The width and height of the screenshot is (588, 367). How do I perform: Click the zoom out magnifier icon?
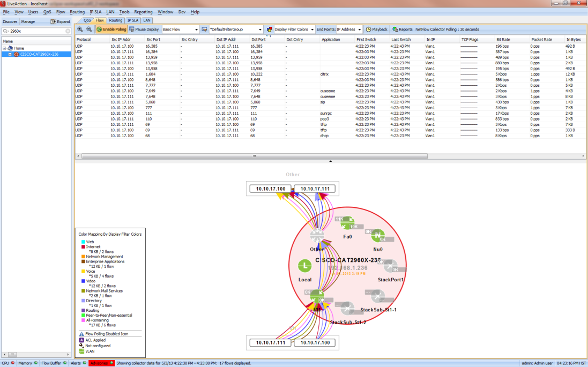(x=90, y=29)
